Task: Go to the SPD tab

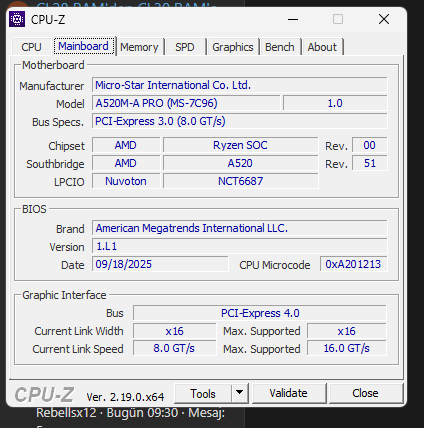Action: 185,47
